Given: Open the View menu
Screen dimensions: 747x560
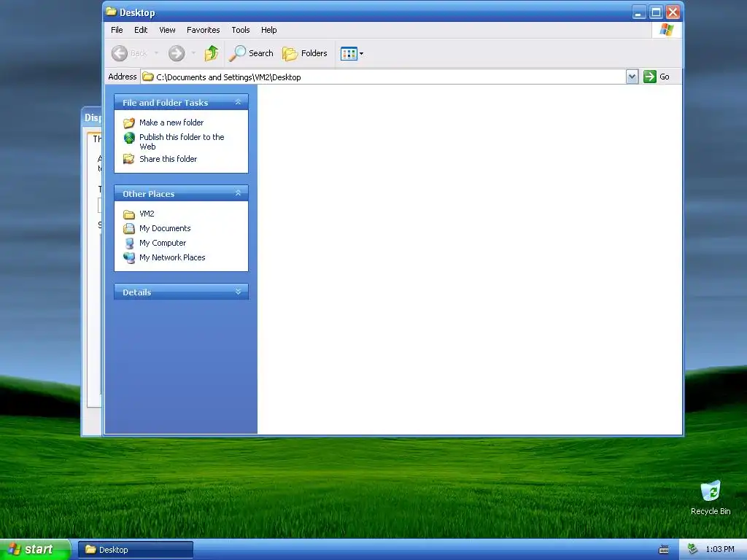Looking at the screenshot, I should coord(167,30).
